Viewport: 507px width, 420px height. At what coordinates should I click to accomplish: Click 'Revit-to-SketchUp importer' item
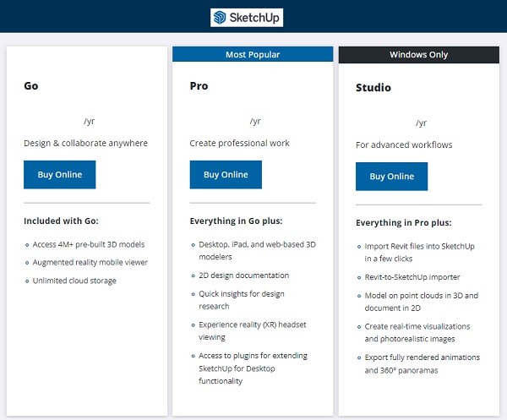click(412, 277)
